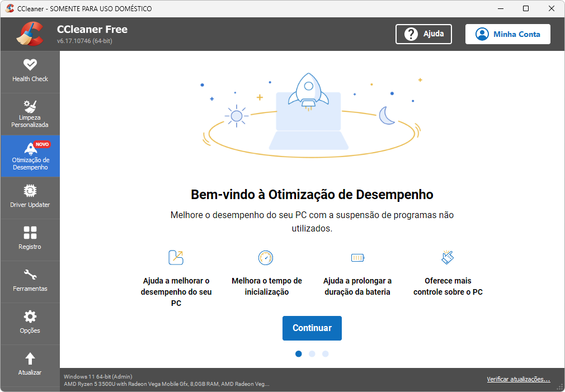The image size is (565, 392).
Task: Open Opções via the gear icon
Action: click(x=30, y=317)
